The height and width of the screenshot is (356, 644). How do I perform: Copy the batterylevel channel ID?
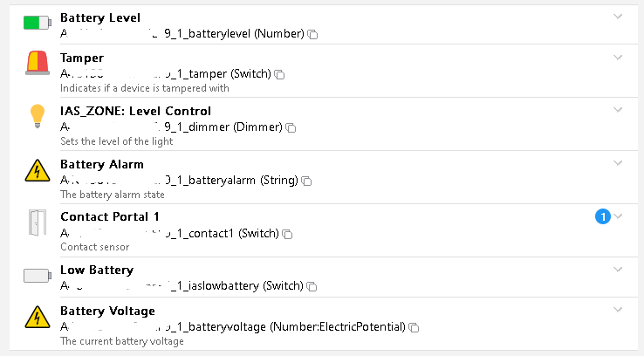(x=312, y=34)
